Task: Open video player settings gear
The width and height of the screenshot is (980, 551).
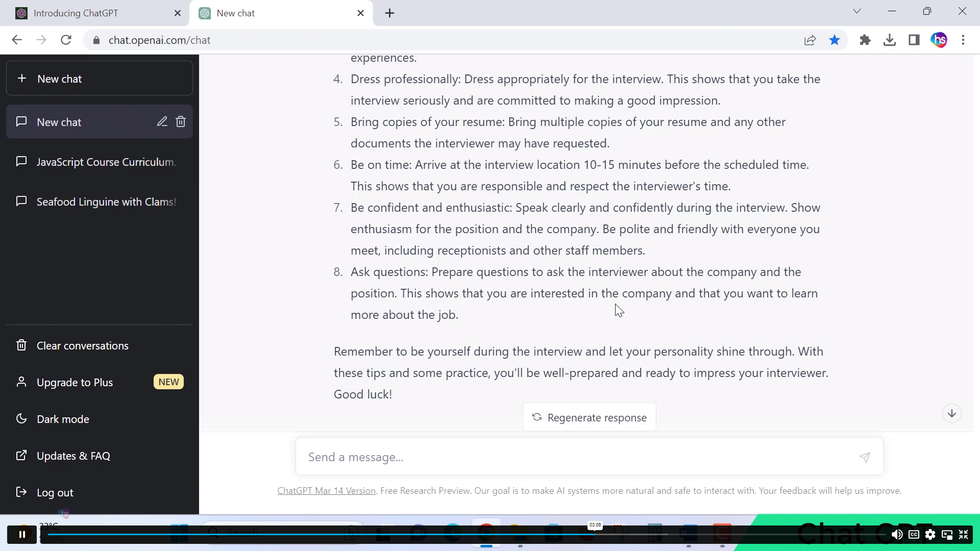Action: pos(930,534)
